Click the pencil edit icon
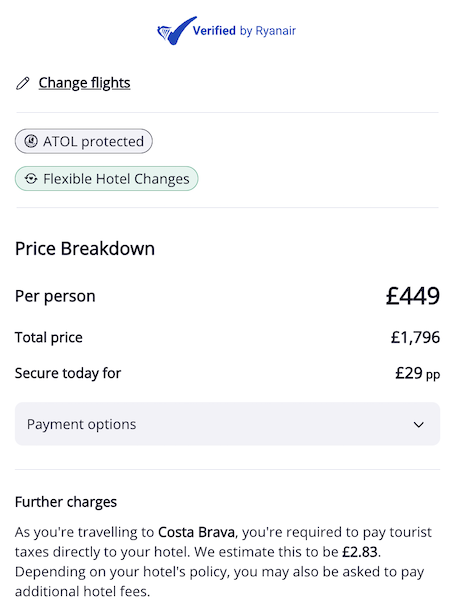This screenshot has height=615, width=454. [x=23, y=83]
